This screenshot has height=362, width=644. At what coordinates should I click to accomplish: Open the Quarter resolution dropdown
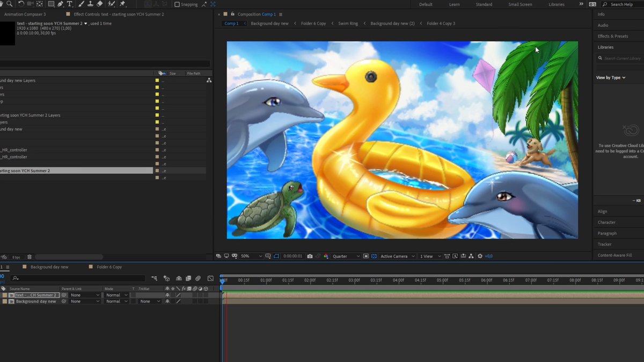[x=346, y=256]
